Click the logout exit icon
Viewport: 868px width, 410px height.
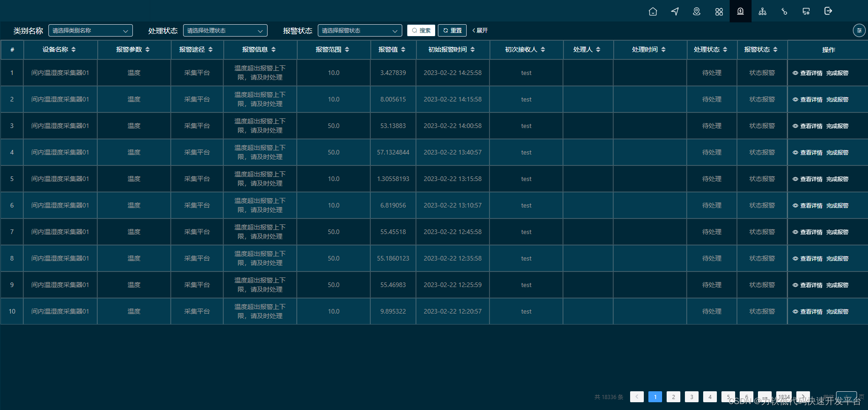(828, 11)
